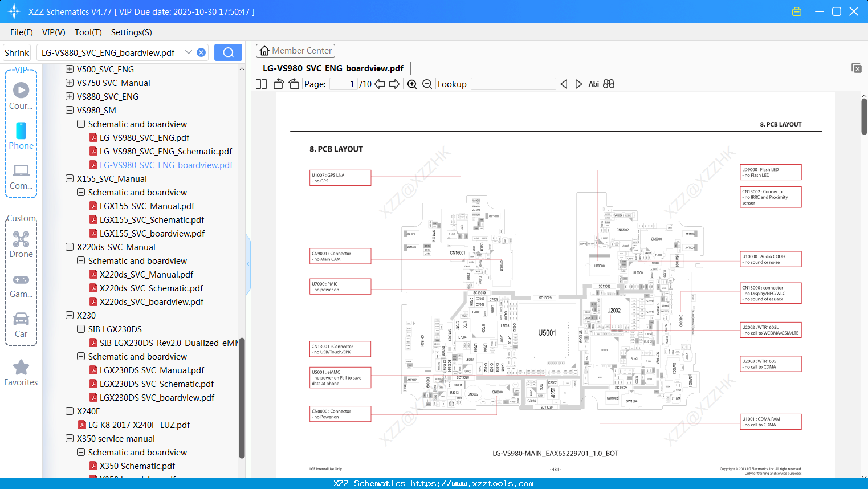Expand the VS750 SVC_Manual node
The image size is (868, 489).
click(x=69, y=83)
